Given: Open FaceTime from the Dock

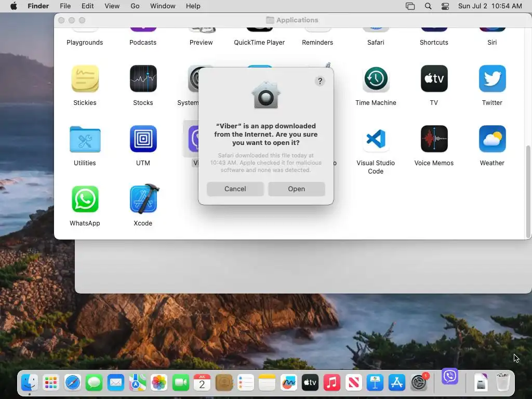Looking at the screenshot, I should click(180, 383).
